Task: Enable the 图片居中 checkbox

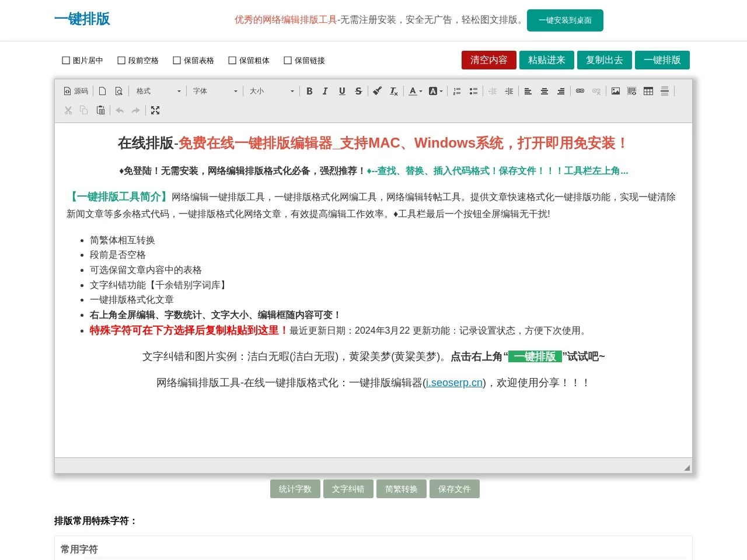Action: [66, 60]
